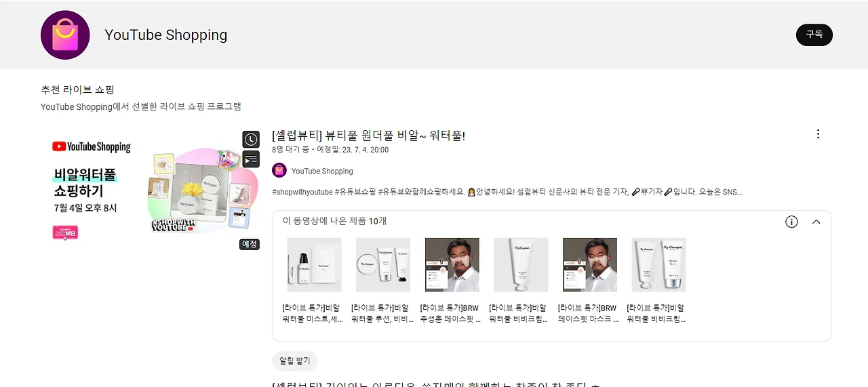The height and width of the screenshot is (387, 868).
Task: Open the 비알 워터풀 쿠션 product image
Action: point(383,264)
